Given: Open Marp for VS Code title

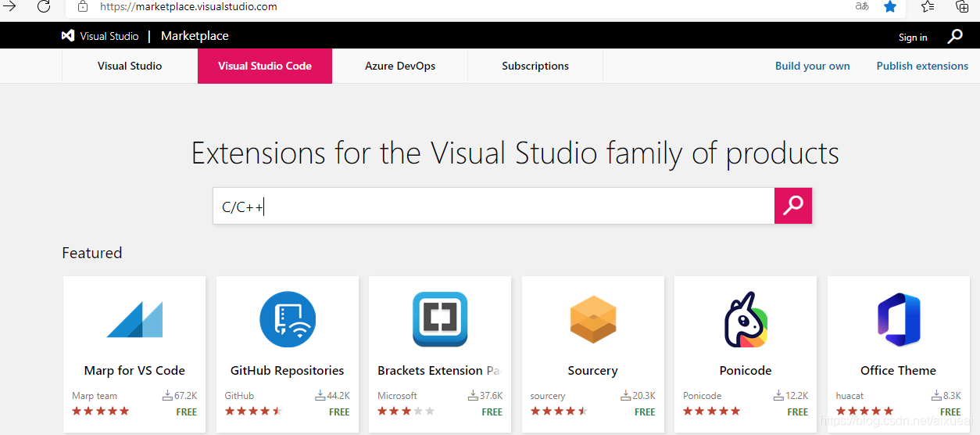Looking at the screenshot, I should click(134, 370).
